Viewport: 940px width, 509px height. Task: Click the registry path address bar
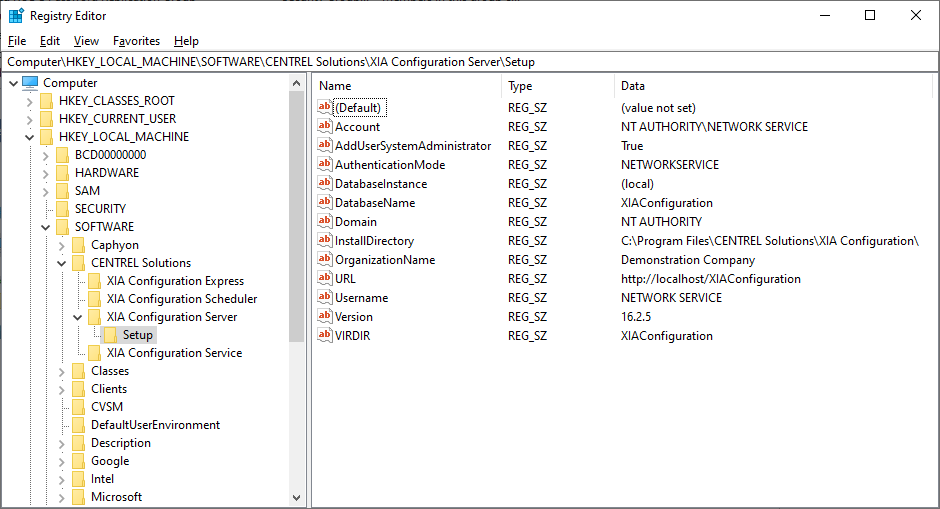click(x=470, y=62)
